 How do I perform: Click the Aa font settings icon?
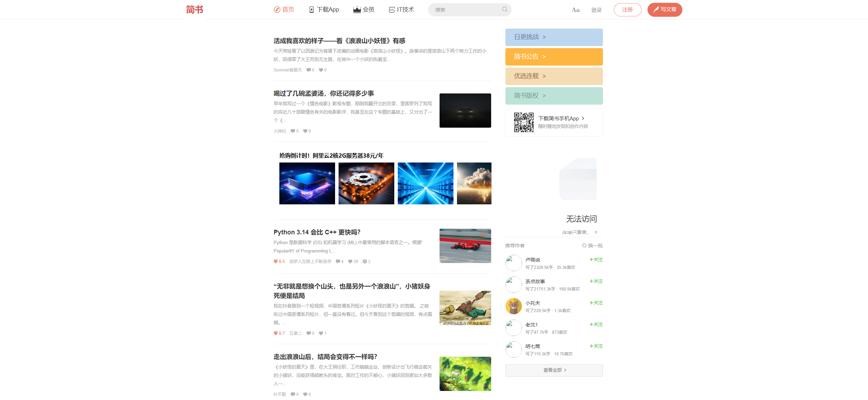pos(575,9)
